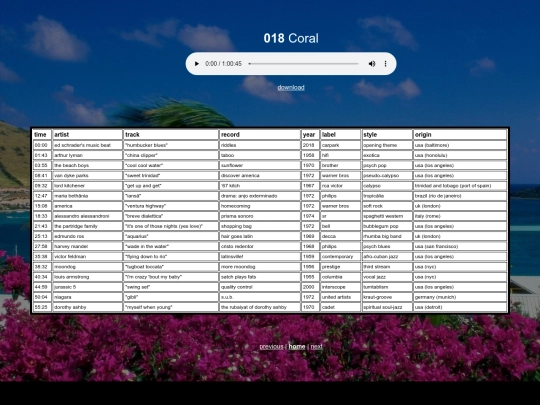Click the year column header
This screenshot has height=405, width=540.
pyautogui.click(x=310, y=135)
